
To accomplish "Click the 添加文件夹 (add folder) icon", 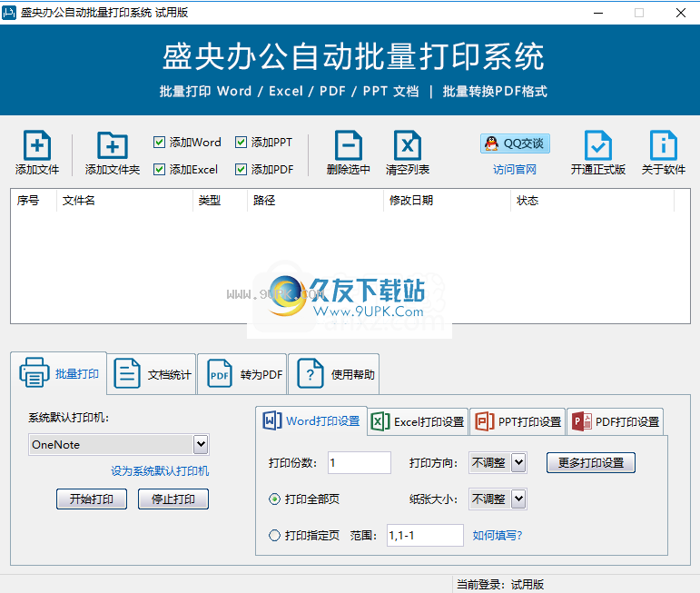I will click(x=113, y=145).
